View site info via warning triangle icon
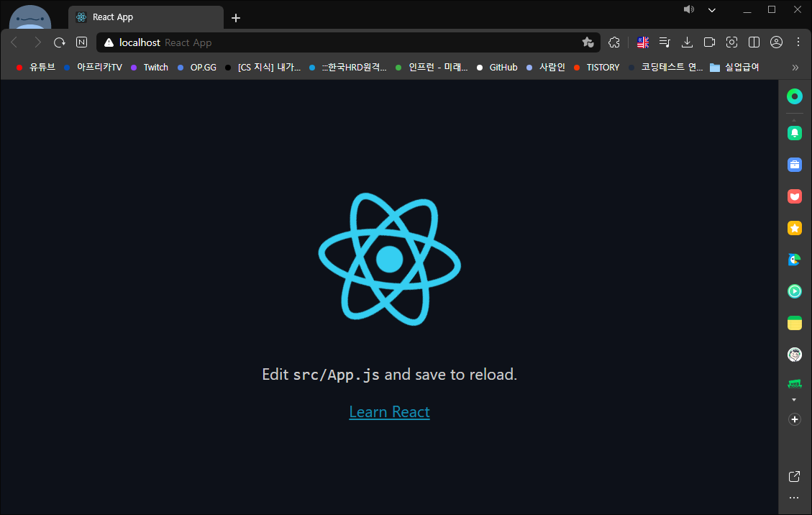The width and height of the screenshot is (812, 515). (x=109, y=42)
